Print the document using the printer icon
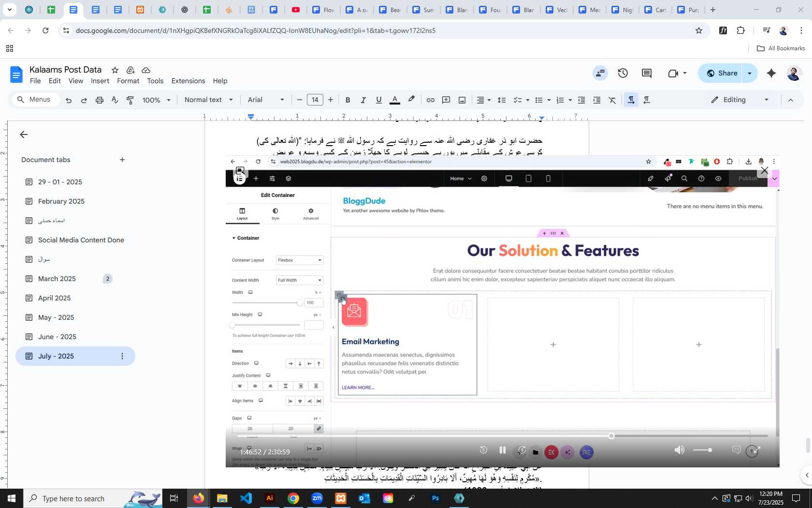This screenshot has height=508, width=812. [x=100, y=100]
